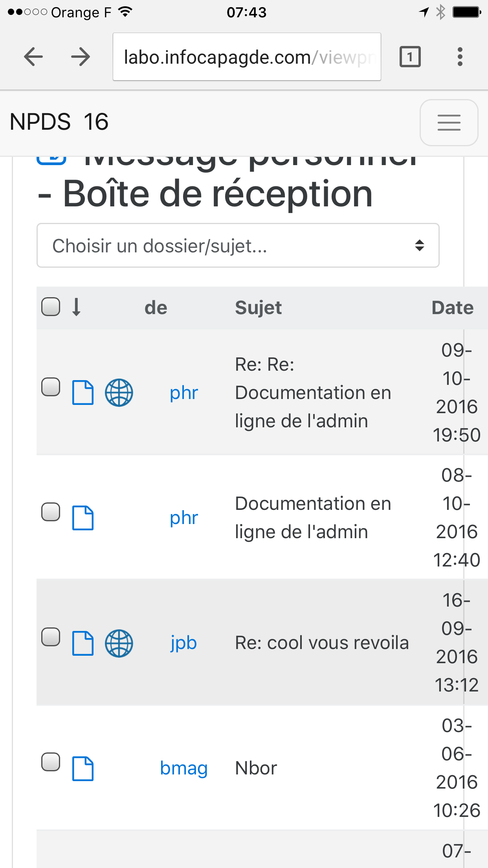Tap the browser address bar
This screenshot has width=488, height=868.
[247, 57]
